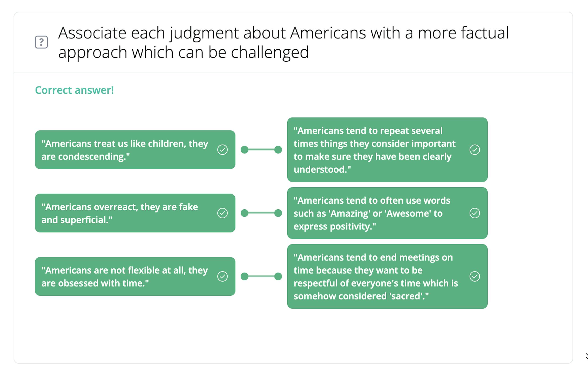Click the question mark help icon
The height and width of the screenshot is (375, 588).
[41, 42]
